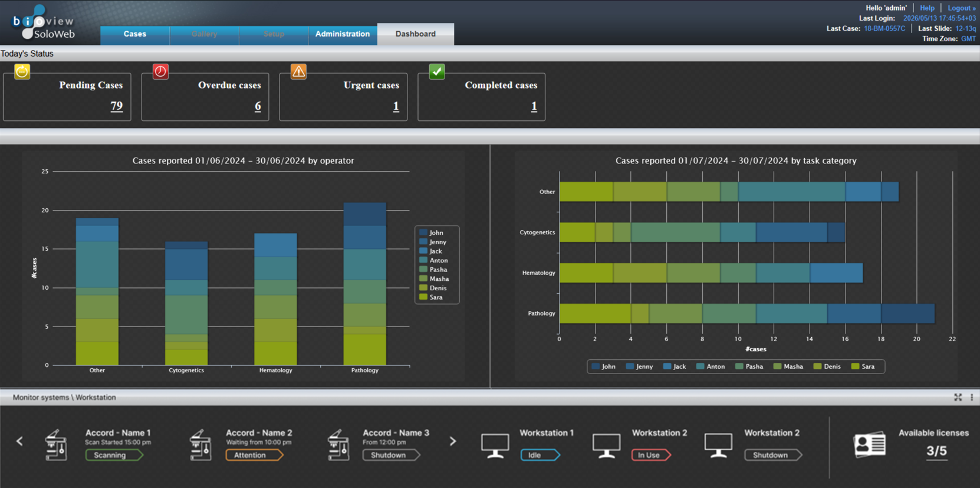Select the Accord - Name 1 microscope icon
Screen dimensions: 980x488
pyautogui.click(x=56, y=445)
